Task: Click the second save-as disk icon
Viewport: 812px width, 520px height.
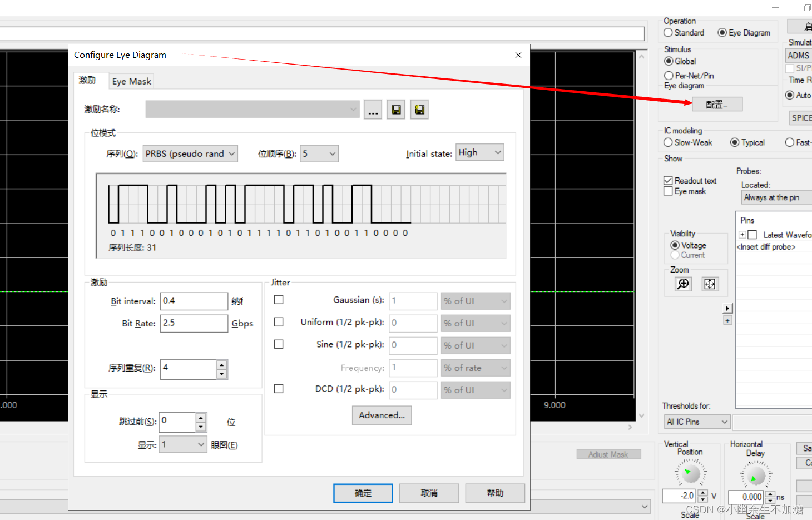Action: pos(419,110)
